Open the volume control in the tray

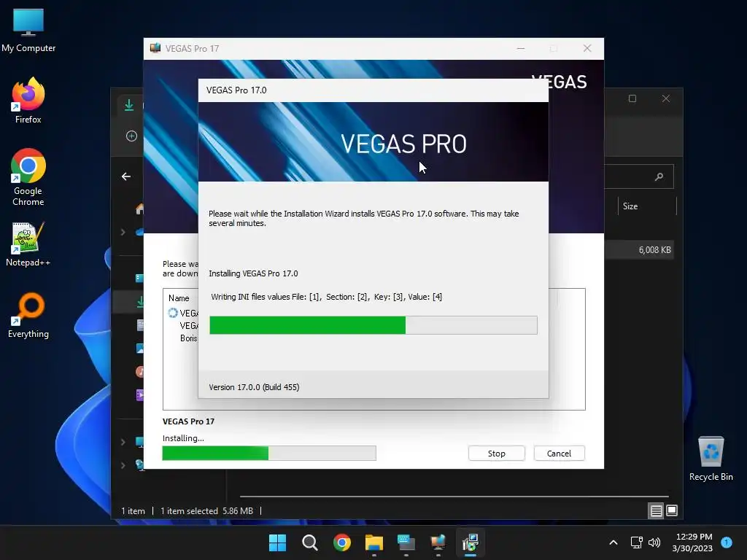(654, 542)
